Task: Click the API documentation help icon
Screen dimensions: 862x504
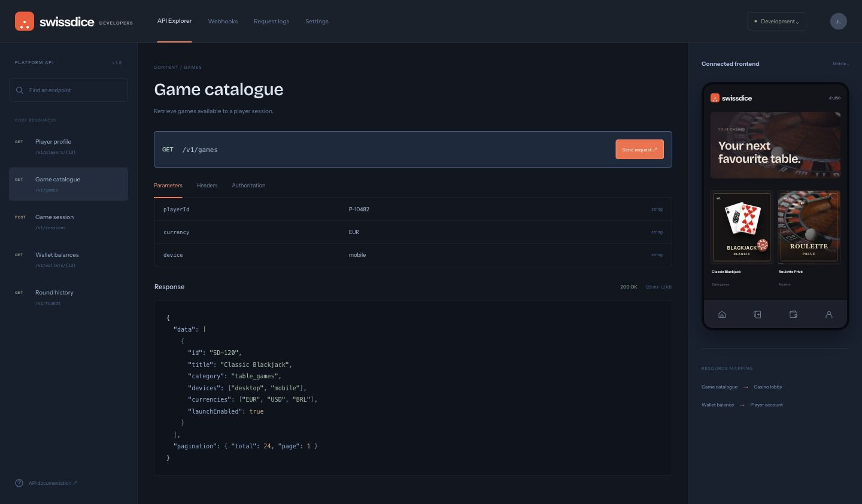Action: coord(19,483)
